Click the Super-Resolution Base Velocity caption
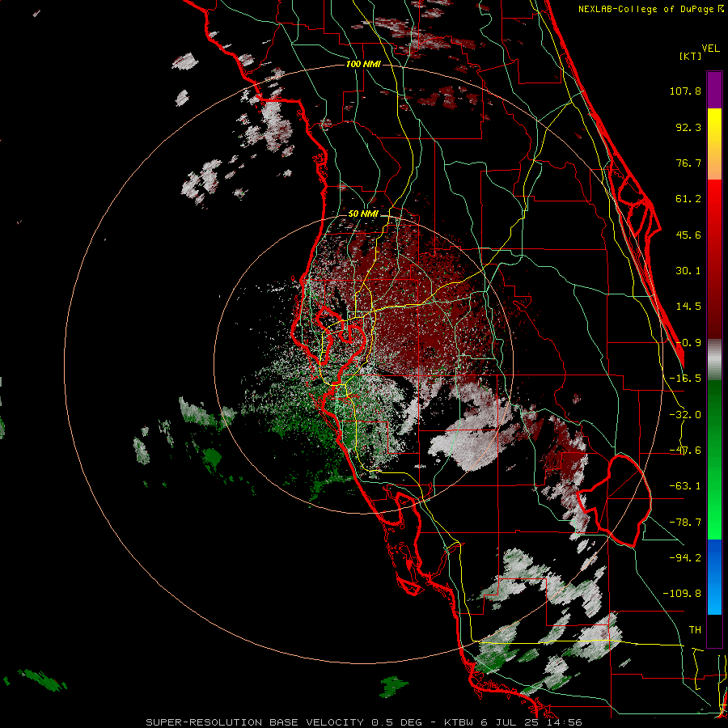Viewport: 728px width, 728px height. 363,722
